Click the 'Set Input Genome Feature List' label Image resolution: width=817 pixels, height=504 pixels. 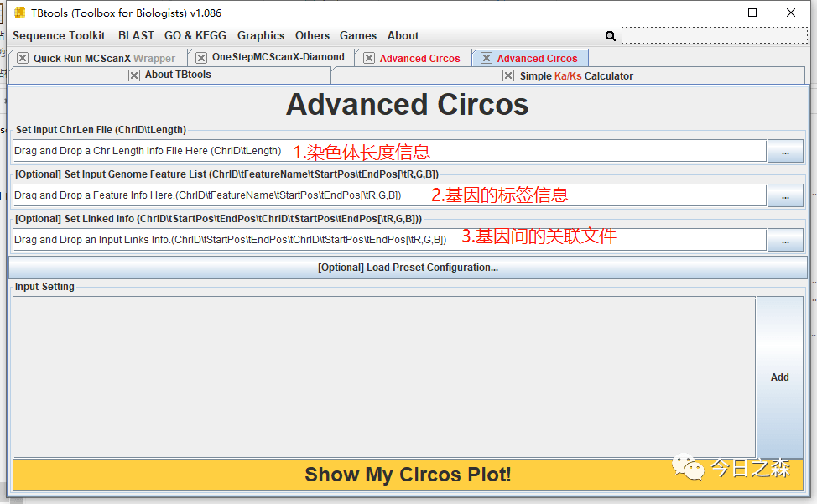tap(226, 174)
